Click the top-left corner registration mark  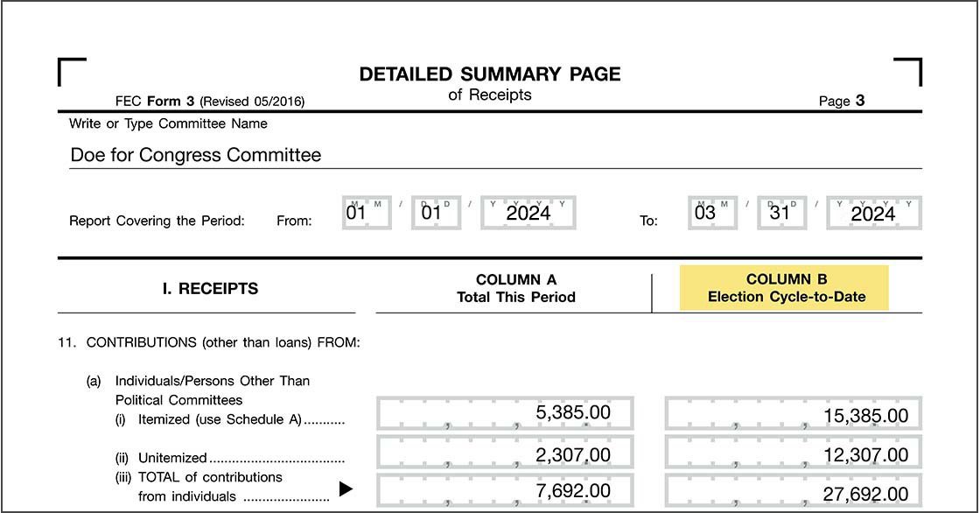coord(70,69)
